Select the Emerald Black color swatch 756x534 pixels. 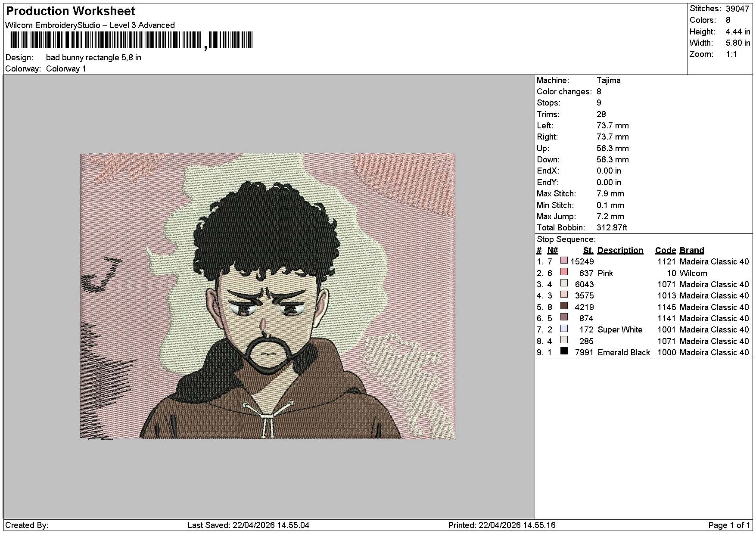[x=564, y=351]
